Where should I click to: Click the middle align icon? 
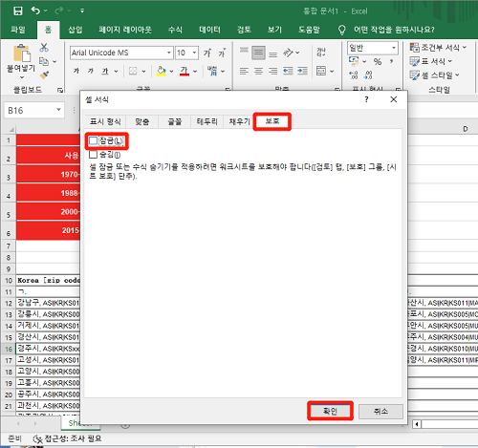[x=258, y=53]
